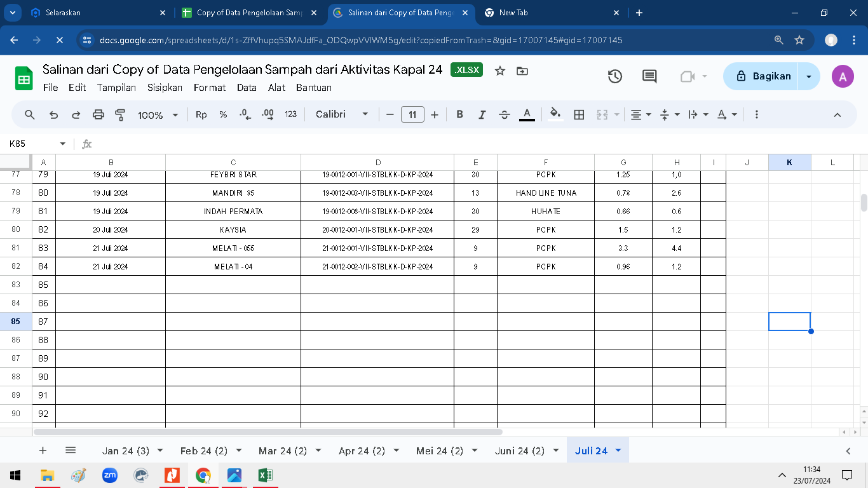Image resolution: width=868 pixels, height=488 pixels.
Task: Select the column K header
Action: (789, 163)
